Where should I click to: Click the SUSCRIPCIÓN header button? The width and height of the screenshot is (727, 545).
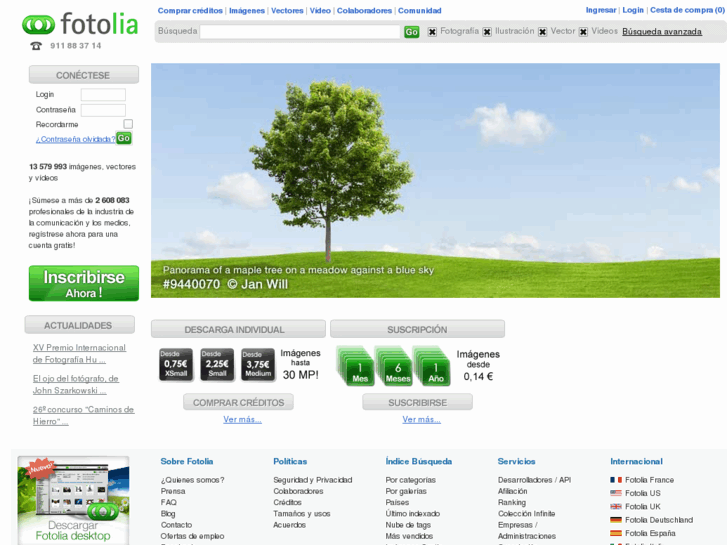[x=417, y=329]
